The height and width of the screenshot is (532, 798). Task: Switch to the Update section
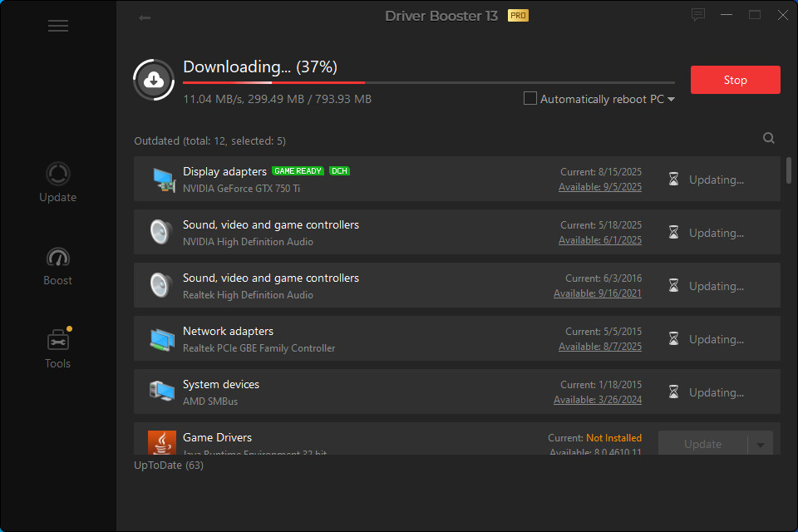click(57, 183)
